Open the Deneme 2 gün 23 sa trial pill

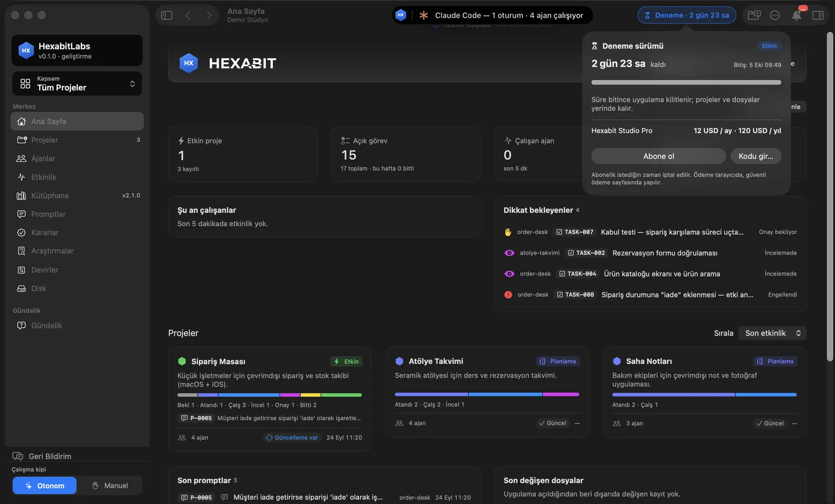(687, 15)
